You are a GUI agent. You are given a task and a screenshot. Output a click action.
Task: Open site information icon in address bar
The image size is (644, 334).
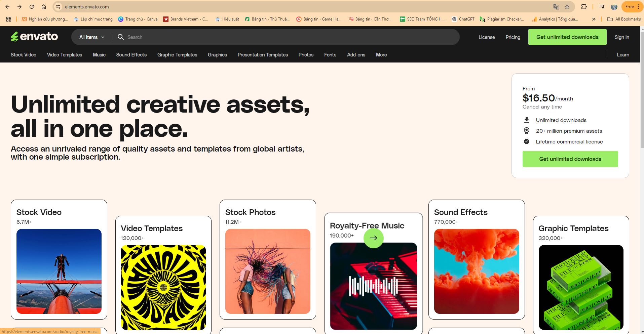(58, 7)
